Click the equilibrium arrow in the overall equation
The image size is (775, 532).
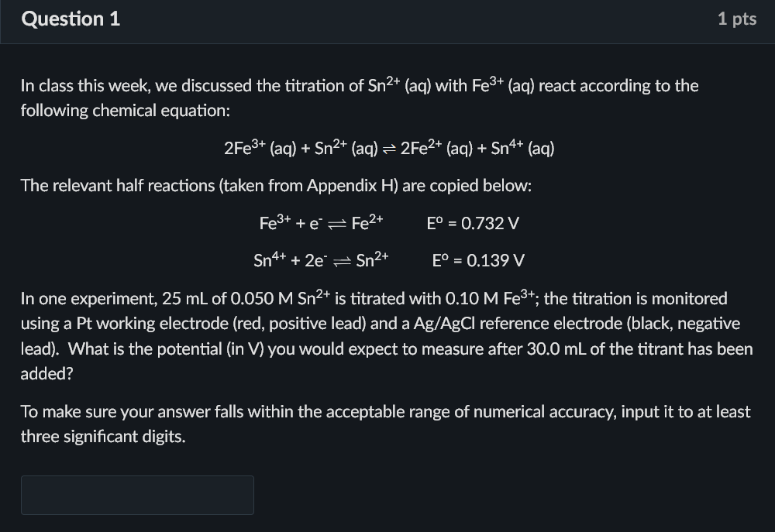coord(389,149)
